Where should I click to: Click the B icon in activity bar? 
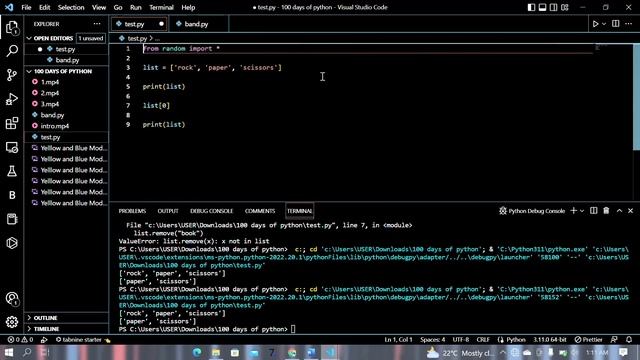(12, 195)
